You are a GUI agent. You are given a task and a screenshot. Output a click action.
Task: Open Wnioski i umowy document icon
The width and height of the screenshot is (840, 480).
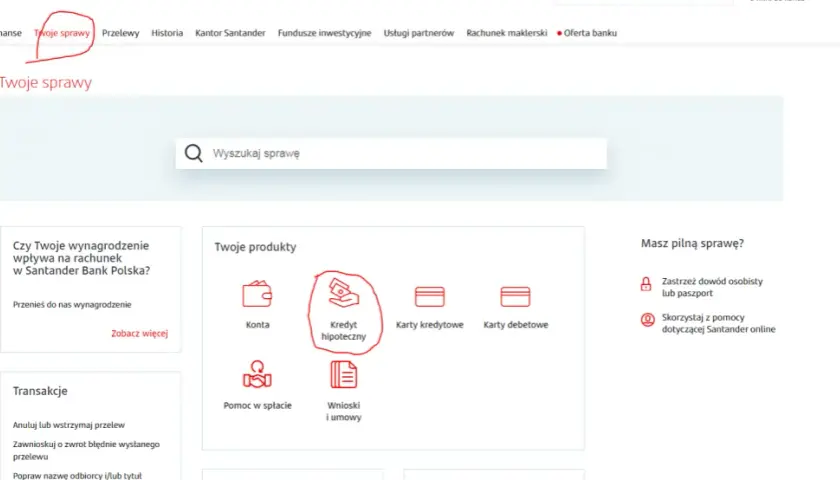coord(343,374)
